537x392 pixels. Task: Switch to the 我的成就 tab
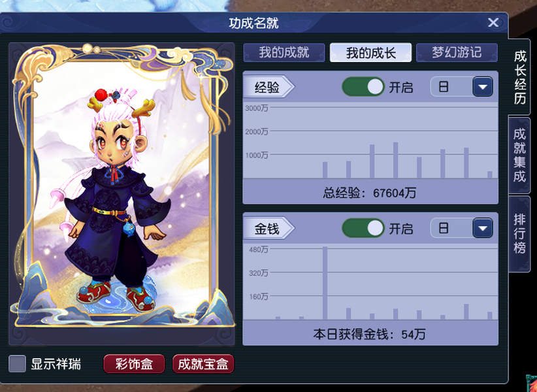point(284,53)
